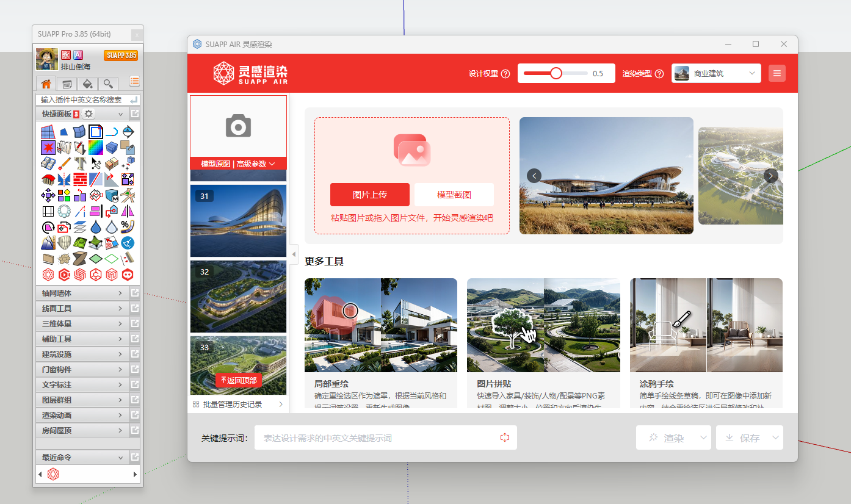Image resolution: width=851 pixels, height=504 pixels.
Task: Collapse the history sidebar with arrow handle
Action: coord(294,254)
